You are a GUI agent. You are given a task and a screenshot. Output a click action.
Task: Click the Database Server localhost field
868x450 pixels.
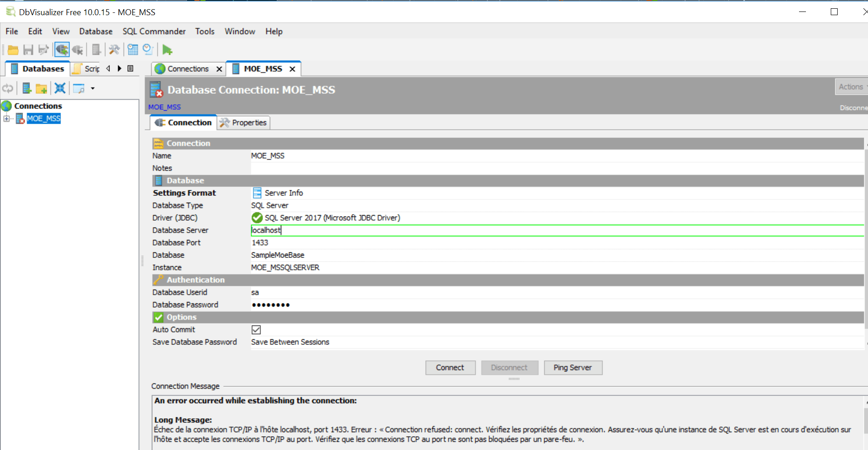557,230
